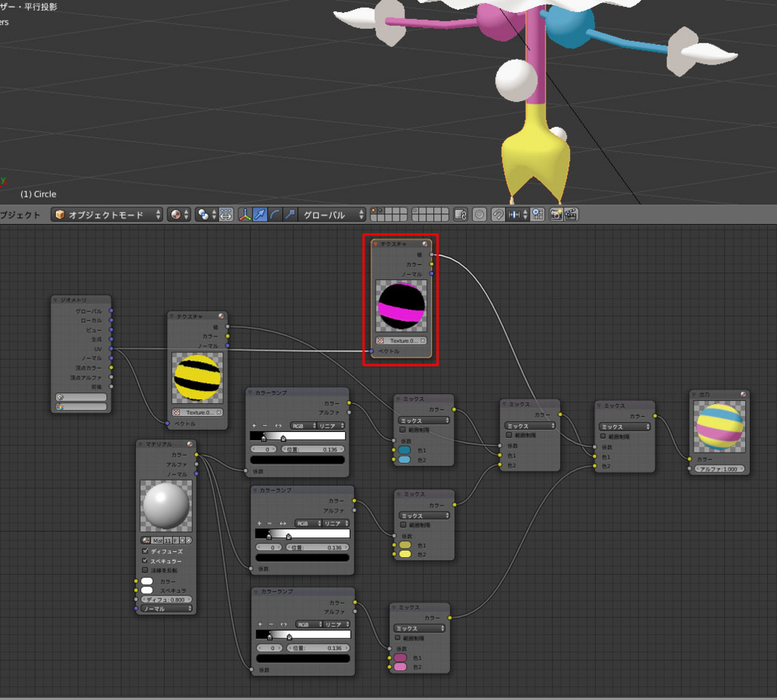
Task: Enable 範囲制限 on the pink-swatch mix node
Action: click(x=398, y=638)
